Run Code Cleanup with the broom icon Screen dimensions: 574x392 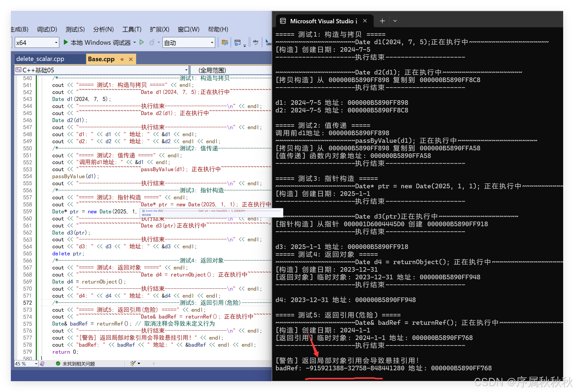133,364
